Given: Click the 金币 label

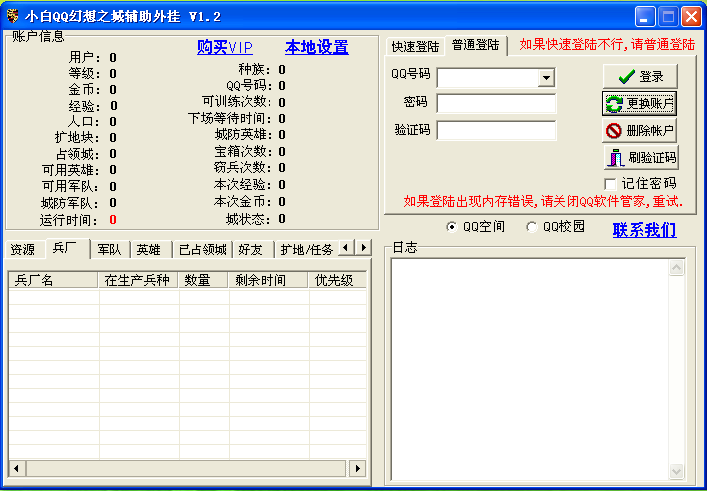Looking at the screenshot, I should coord(84,90).
